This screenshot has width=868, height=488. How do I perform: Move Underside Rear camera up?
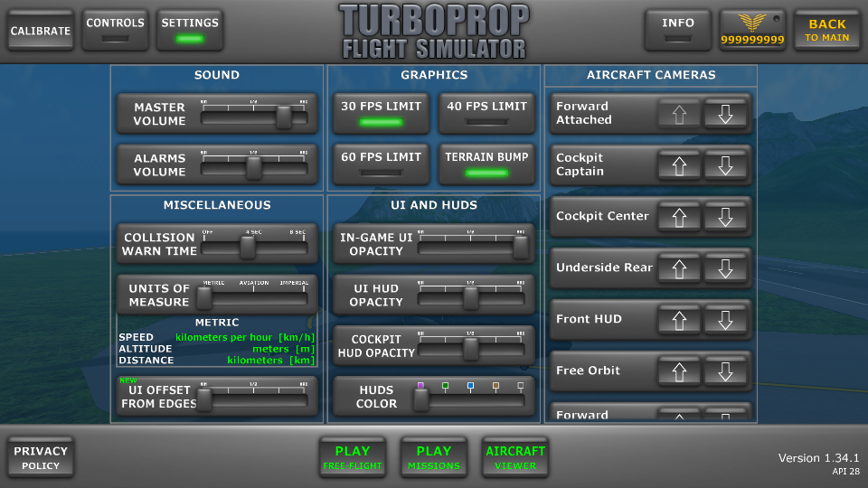679,268
